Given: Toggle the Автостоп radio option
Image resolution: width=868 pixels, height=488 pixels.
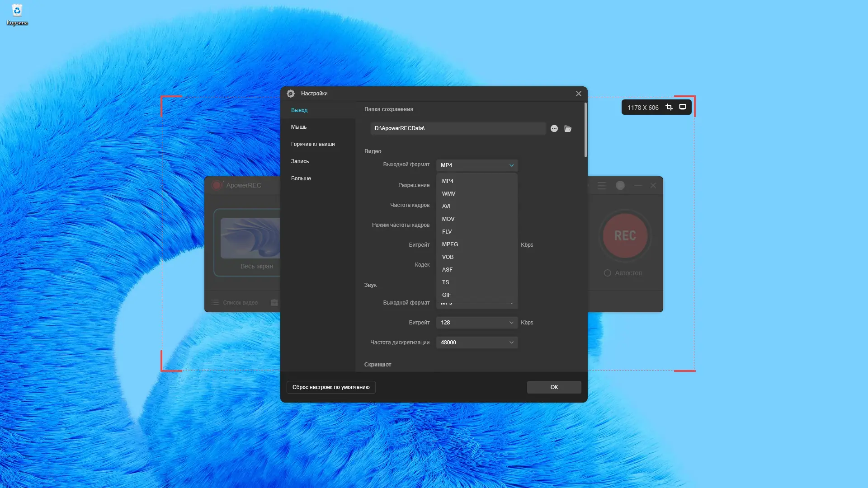Looking at the screenshot, I should [x=608, y=273].
